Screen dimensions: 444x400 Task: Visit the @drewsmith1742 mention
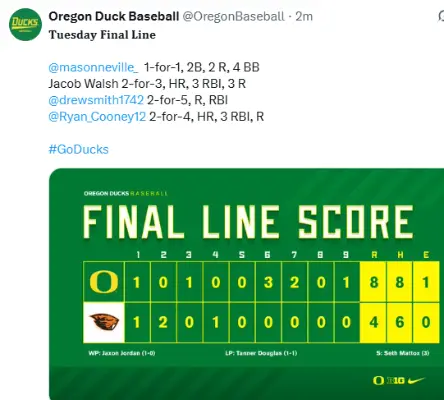pyautogui.click(x=96, y=100)
